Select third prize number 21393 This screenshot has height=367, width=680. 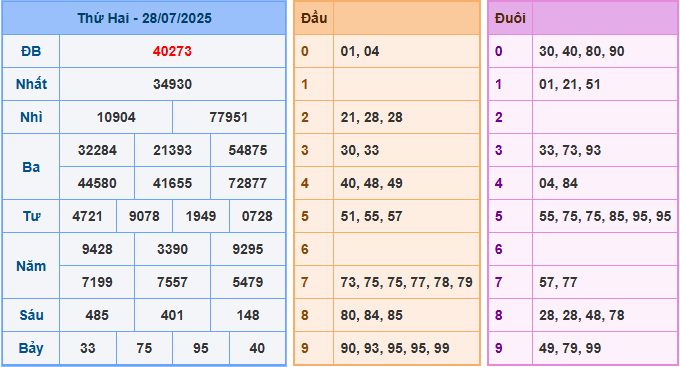[172, 150]
